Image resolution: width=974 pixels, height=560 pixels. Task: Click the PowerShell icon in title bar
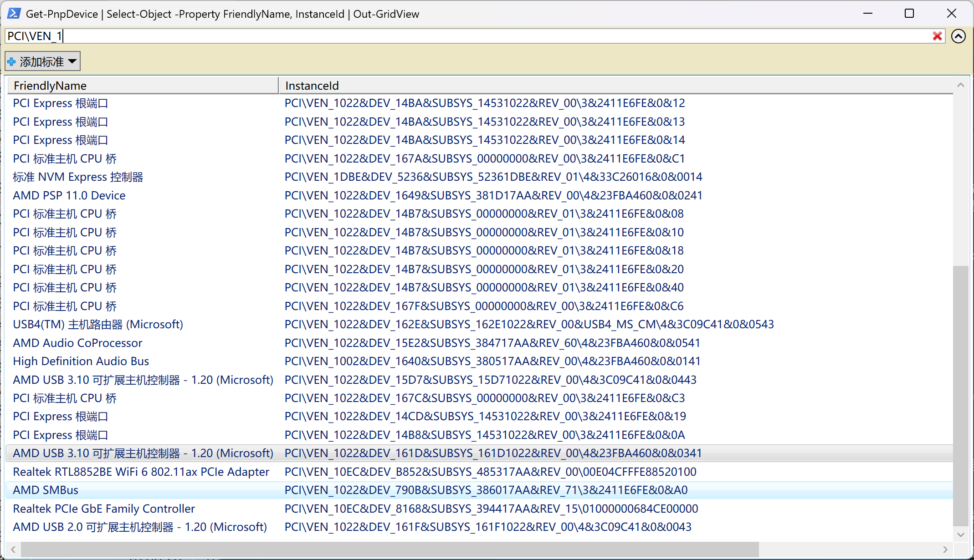[14, 14]
